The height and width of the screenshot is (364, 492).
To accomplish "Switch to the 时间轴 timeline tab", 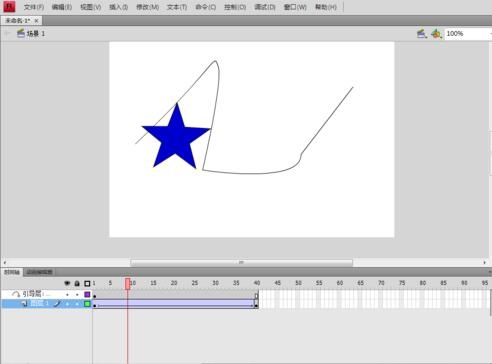I will (x=12, y=272).
